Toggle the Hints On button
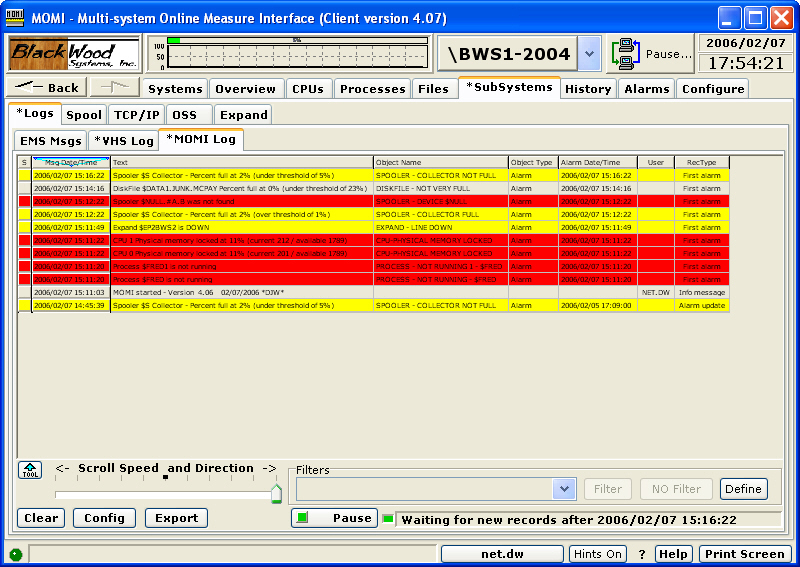 click(597, 554)
